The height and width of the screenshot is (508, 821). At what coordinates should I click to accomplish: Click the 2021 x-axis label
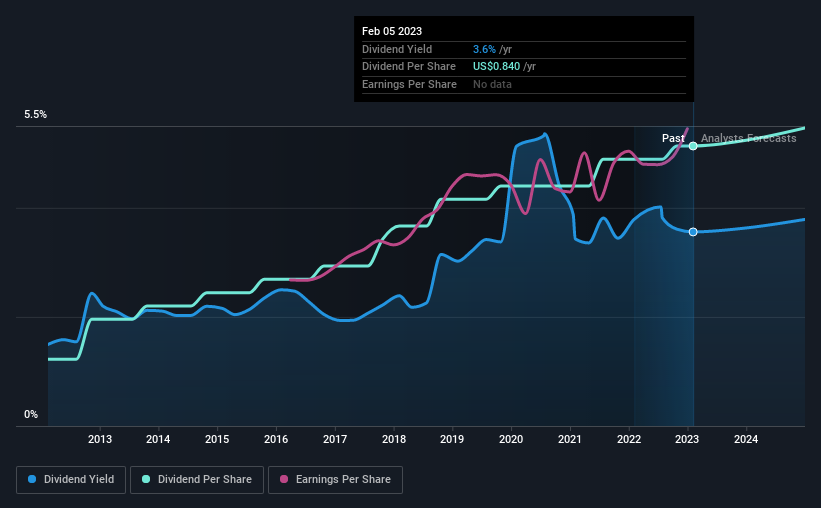click(570, 439)
